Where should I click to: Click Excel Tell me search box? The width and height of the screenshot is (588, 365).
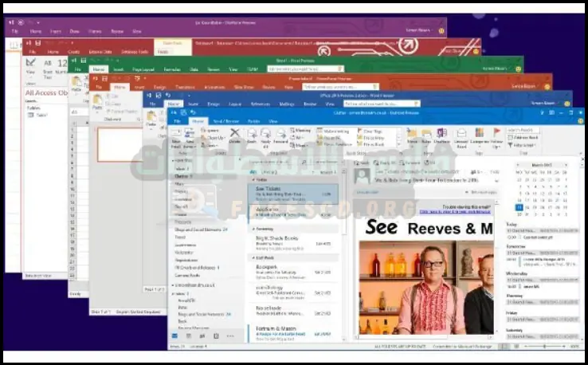pos(306,69)
